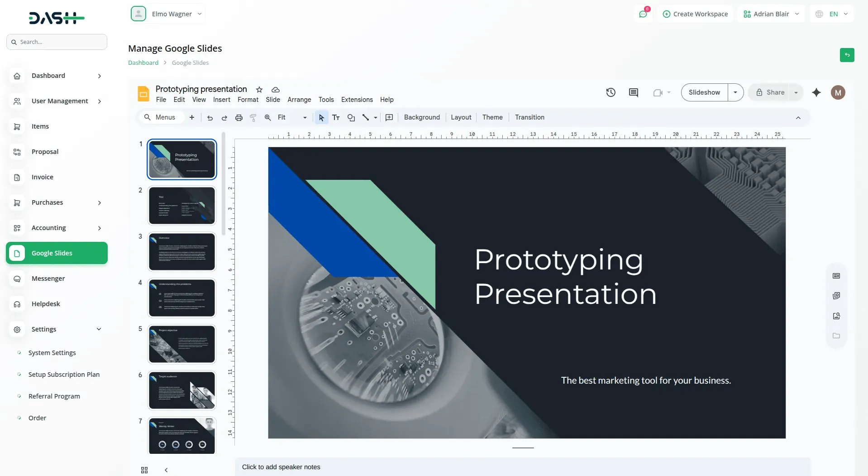Select slide 5 thumbnail in the filmstrip

point(181,344)
